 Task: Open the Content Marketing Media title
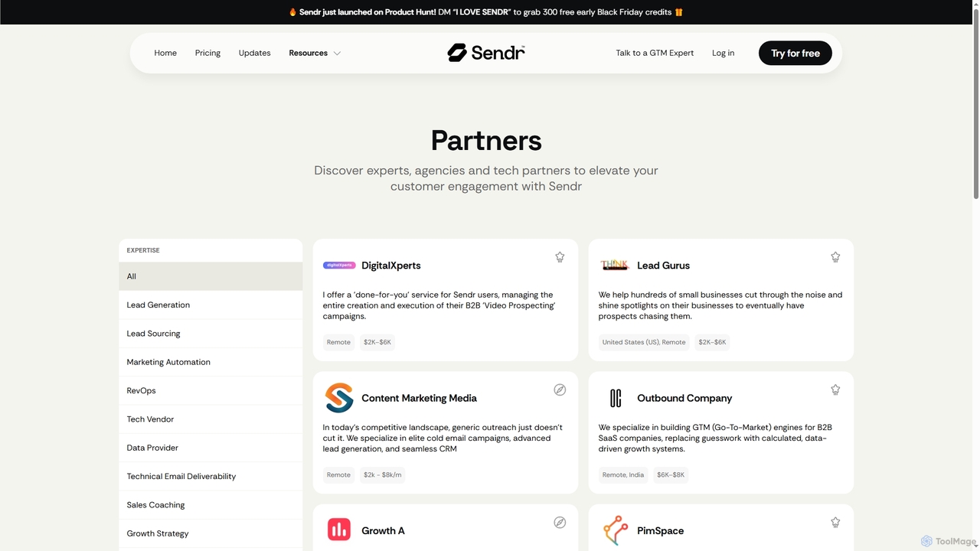coord(419,398)
